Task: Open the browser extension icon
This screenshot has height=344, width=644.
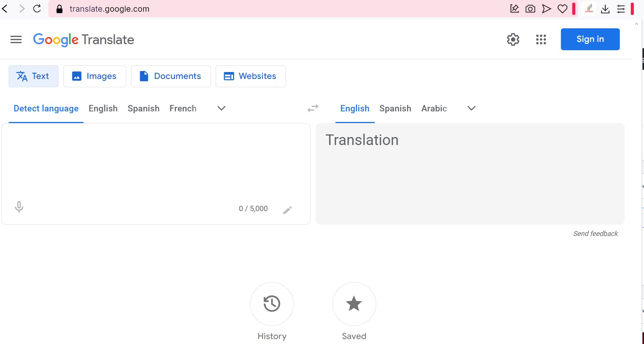Action: (589, 9)
